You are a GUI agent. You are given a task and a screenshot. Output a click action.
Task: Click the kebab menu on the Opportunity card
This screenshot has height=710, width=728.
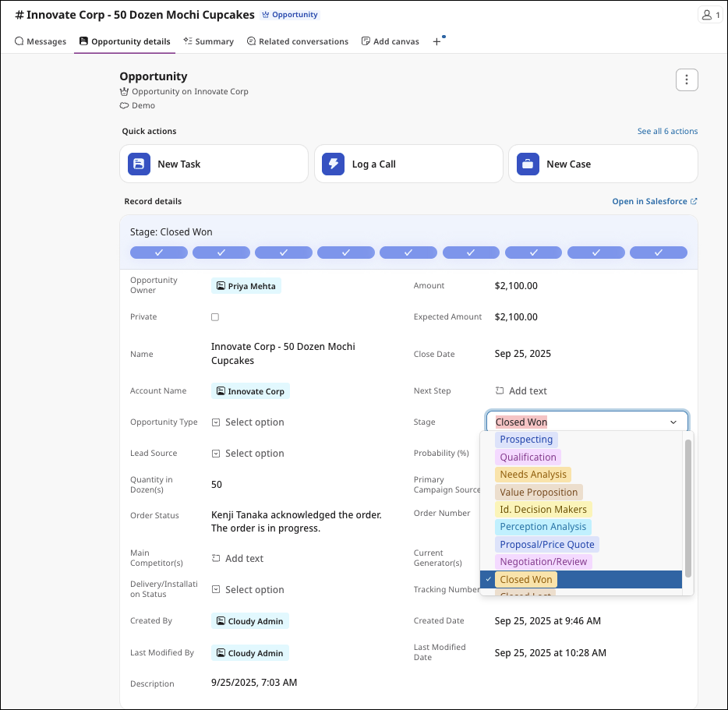(x=686, y=79)
